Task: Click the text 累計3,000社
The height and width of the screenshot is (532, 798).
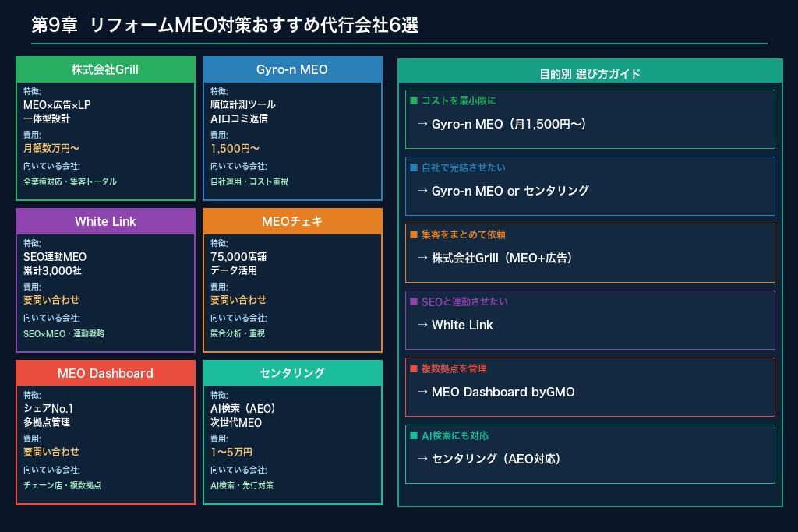Action: (x=52, y=270)
